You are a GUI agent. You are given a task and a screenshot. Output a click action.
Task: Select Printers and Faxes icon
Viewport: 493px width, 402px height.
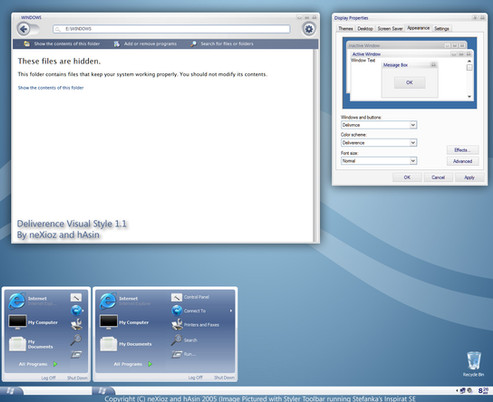pyautogui.click(x=177, y=324)
